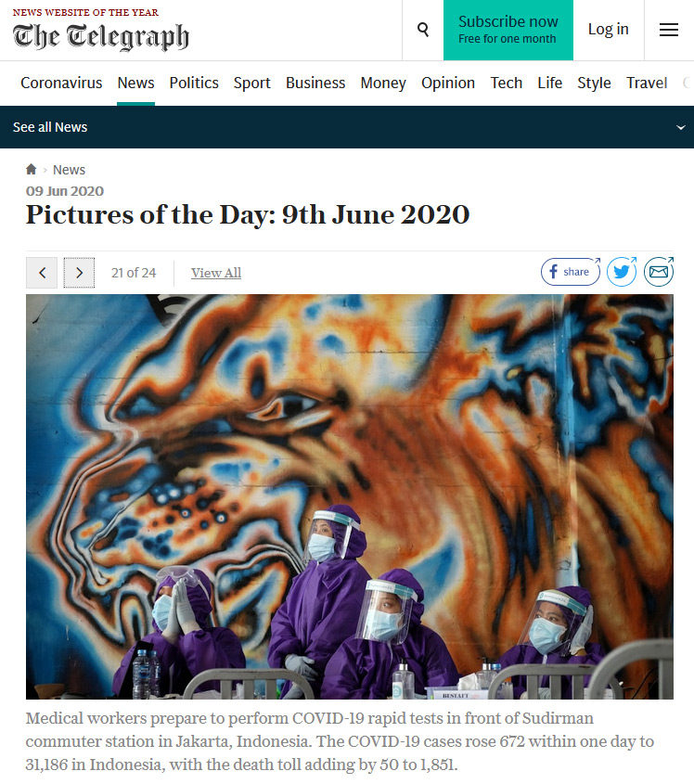This screenshot has width=694, height=784.
Task: Open the search magnifier icon
Action: coord(423,30)
